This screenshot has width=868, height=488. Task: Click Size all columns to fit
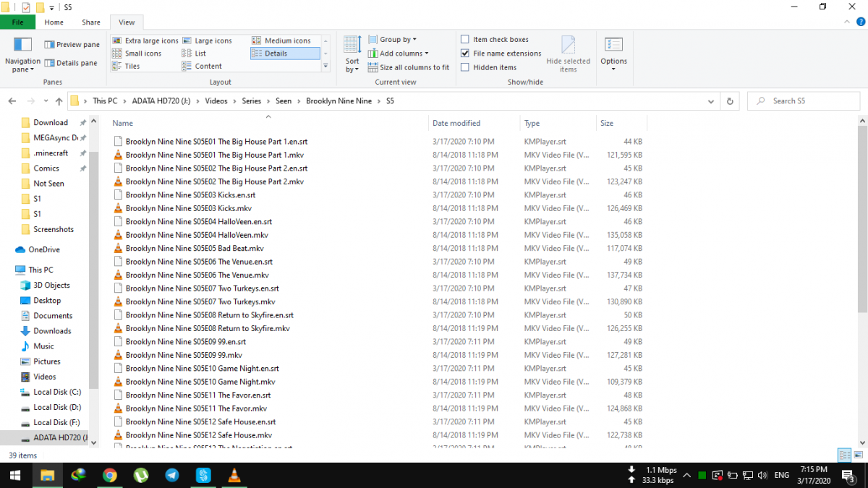click(409, 67)
